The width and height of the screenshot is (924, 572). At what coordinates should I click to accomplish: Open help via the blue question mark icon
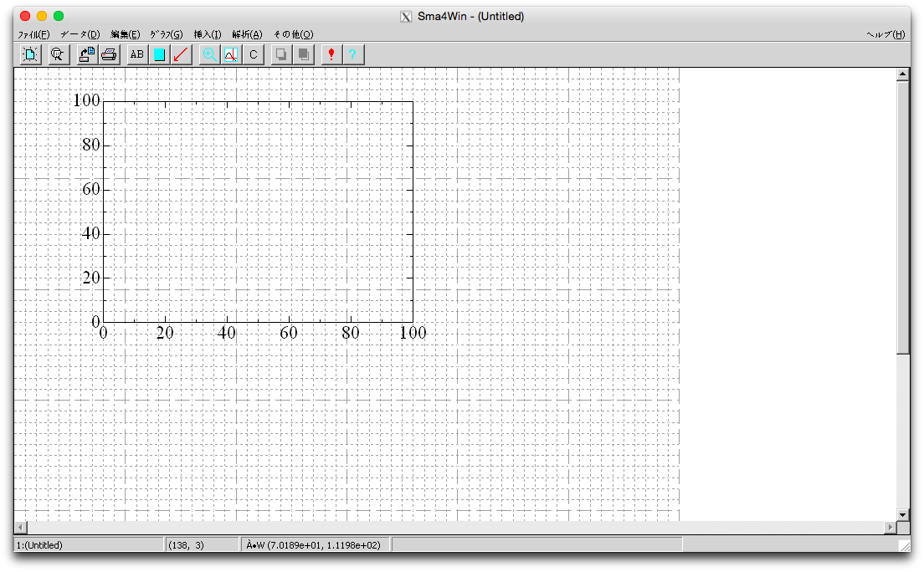352,54
